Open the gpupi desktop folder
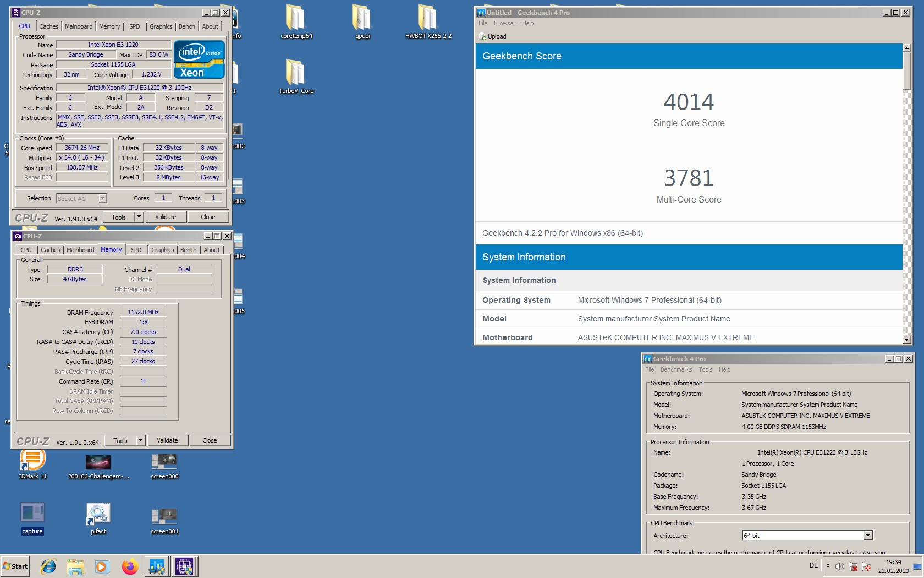The width and height of the screenshot is (924, 578). 362,22
